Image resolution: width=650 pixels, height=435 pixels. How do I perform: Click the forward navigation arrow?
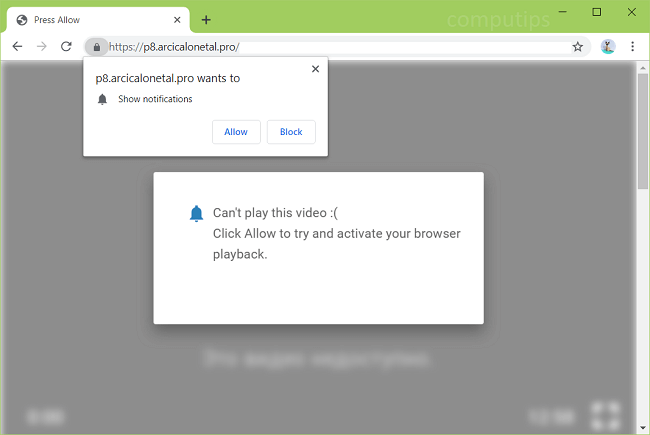coord(42,47)
